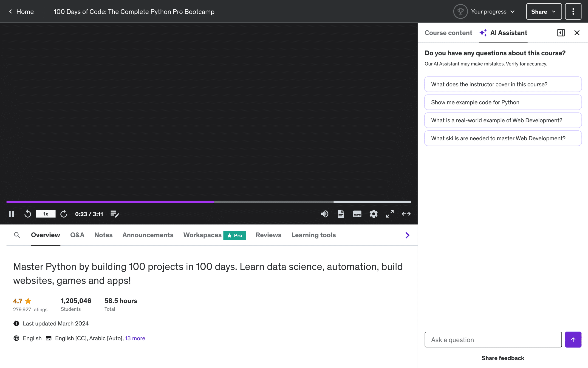This screenshot has height=368, width=588.
Task: Open the three-dot more options menu
Action: [x=573, y=11]
